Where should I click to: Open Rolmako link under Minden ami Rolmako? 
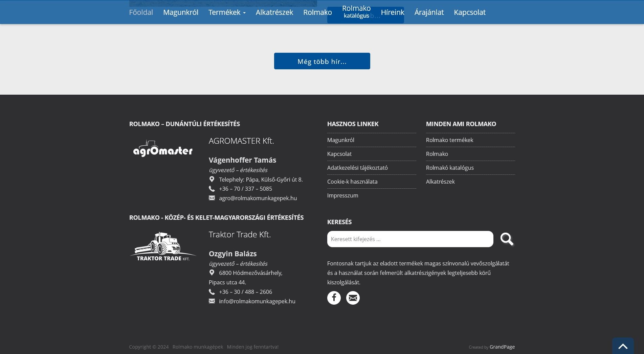coord(437,154)
